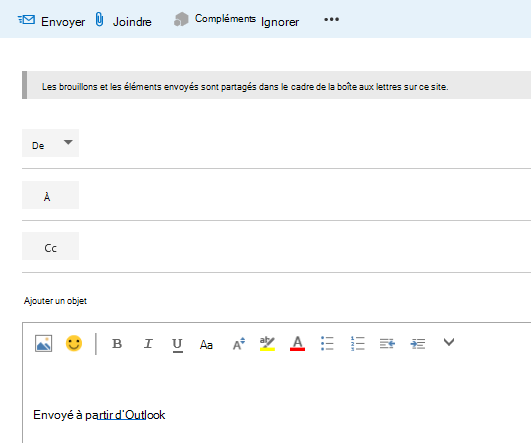Open the emoji smiley picker
The height and width of the screenshot is (443, 531).
click(x=74, y=343)
